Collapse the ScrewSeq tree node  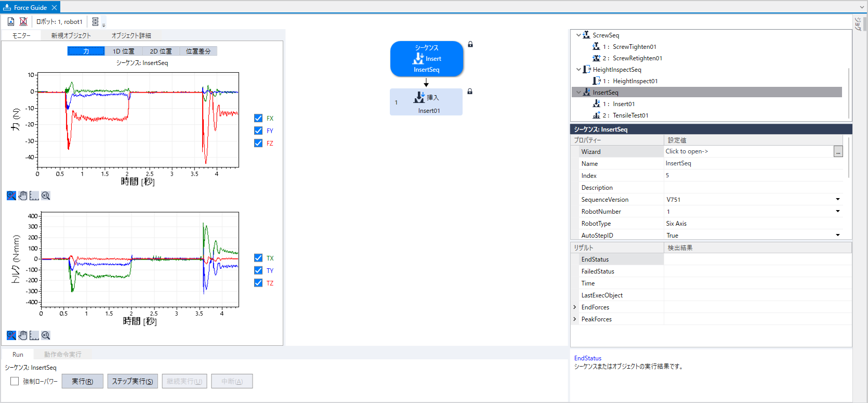coord(578,35)
